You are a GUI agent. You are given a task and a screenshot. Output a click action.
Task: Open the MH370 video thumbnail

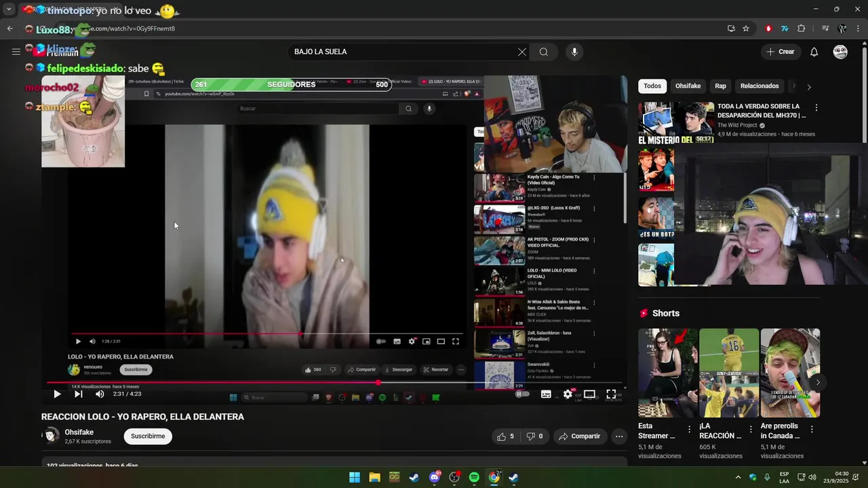pyautogui.click(x=676, y=123)
